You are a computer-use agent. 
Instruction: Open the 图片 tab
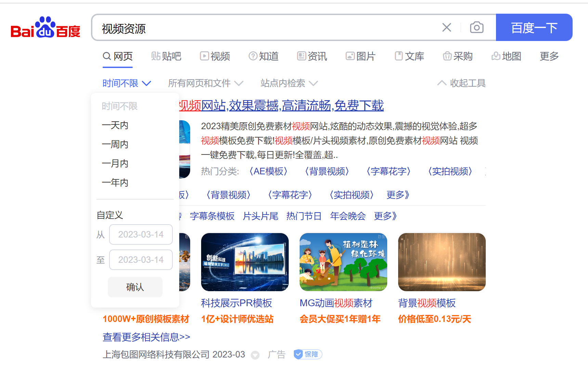[361, 56]
